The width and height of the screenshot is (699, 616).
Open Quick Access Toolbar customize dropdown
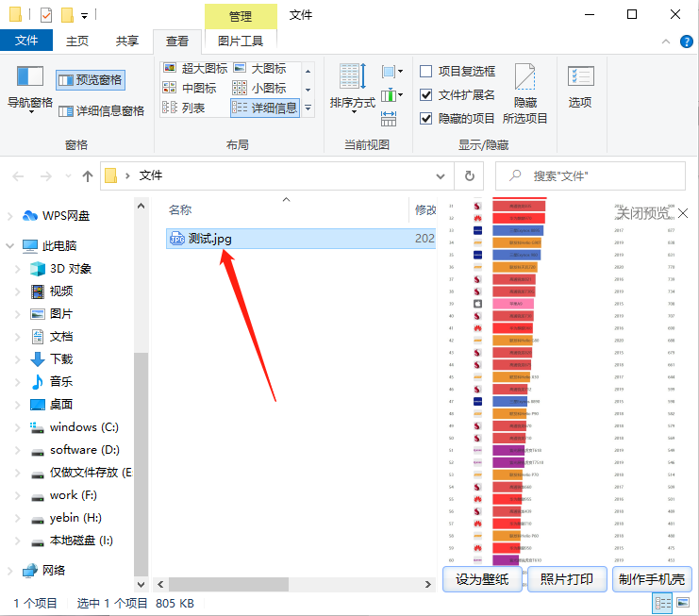tap(84, 16)
